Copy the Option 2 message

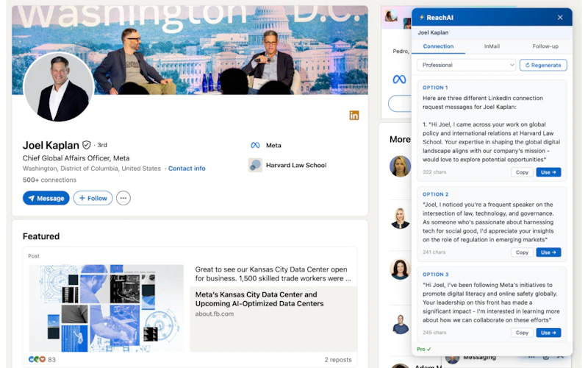(x=522, y=252)
